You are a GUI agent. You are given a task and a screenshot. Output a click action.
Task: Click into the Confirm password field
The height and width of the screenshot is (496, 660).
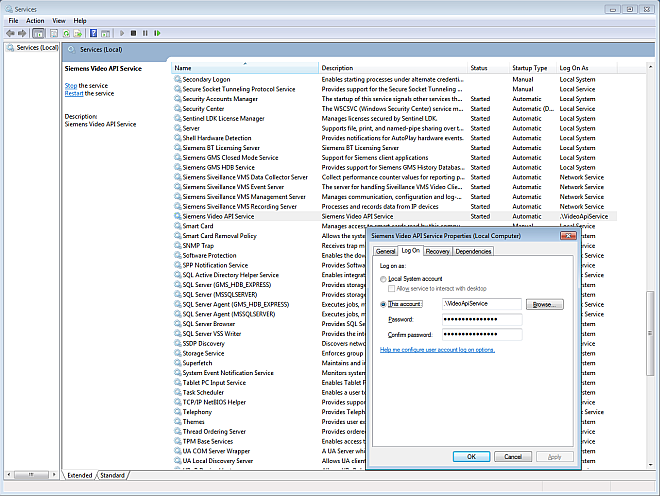[x=481, y=334]
